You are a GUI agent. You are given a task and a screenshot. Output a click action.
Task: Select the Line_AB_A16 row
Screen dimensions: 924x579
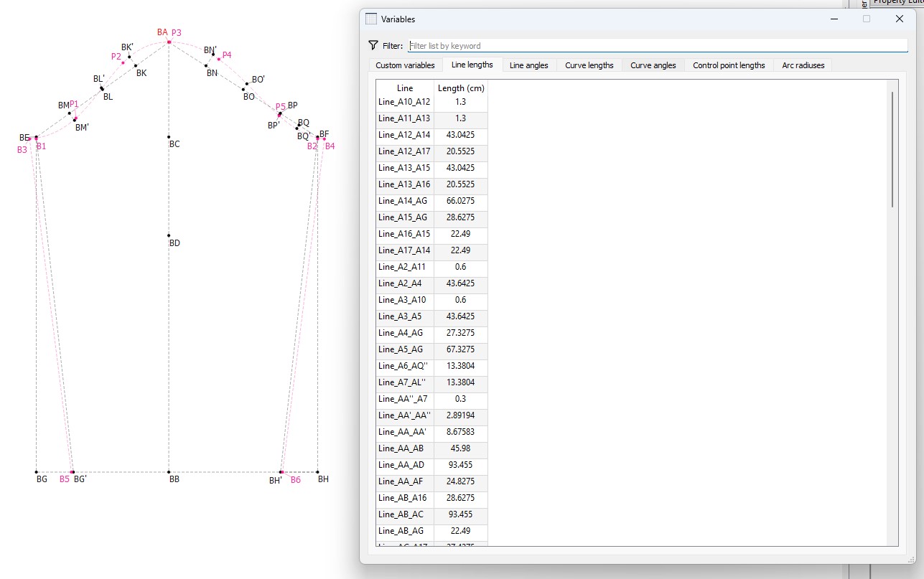(x=431, y=498)
